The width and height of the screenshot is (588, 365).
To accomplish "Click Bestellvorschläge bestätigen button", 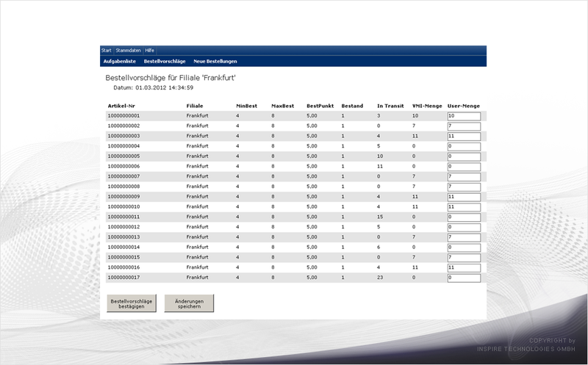I will point(132,303).
